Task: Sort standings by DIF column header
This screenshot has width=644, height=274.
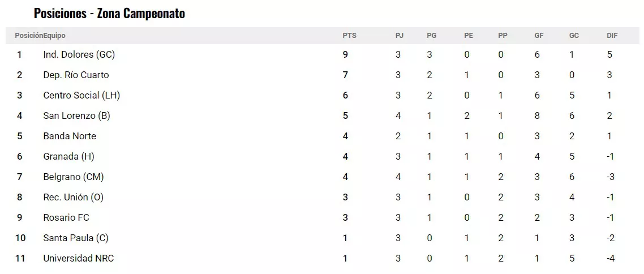Action: point(612,36)
